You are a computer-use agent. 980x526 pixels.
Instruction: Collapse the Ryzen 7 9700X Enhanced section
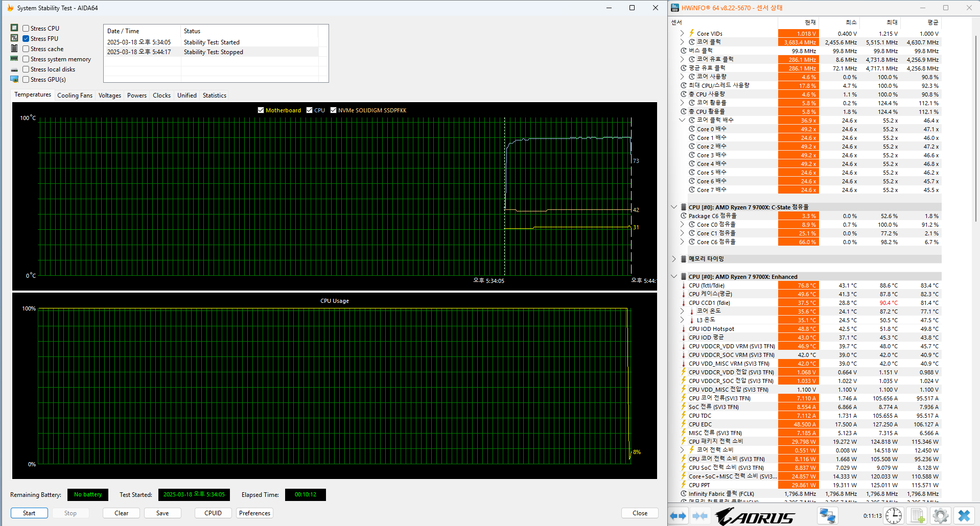click(674, 276)
